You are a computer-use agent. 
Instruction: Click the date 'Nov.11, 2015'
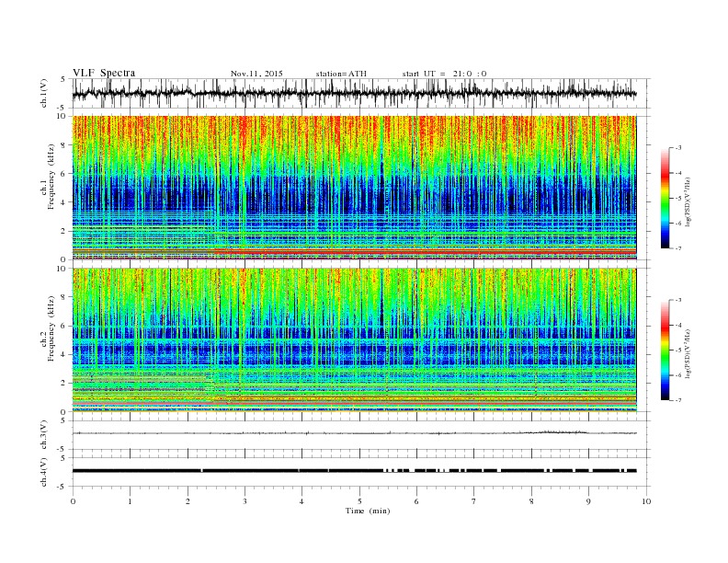pyautogui.click(x=256, y=74)
